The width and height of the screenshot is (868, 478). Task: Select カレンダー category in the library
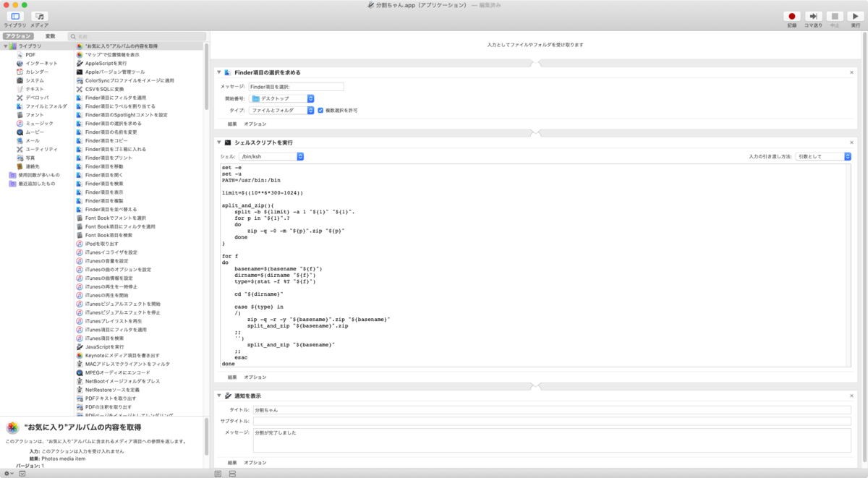pos(37,72)
